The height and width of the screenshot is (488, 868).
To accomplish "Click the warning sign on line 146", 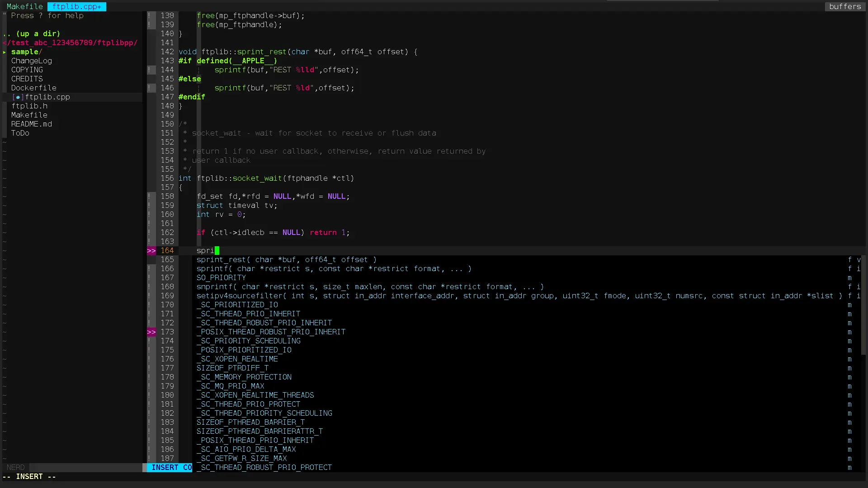I will (149, 88).
